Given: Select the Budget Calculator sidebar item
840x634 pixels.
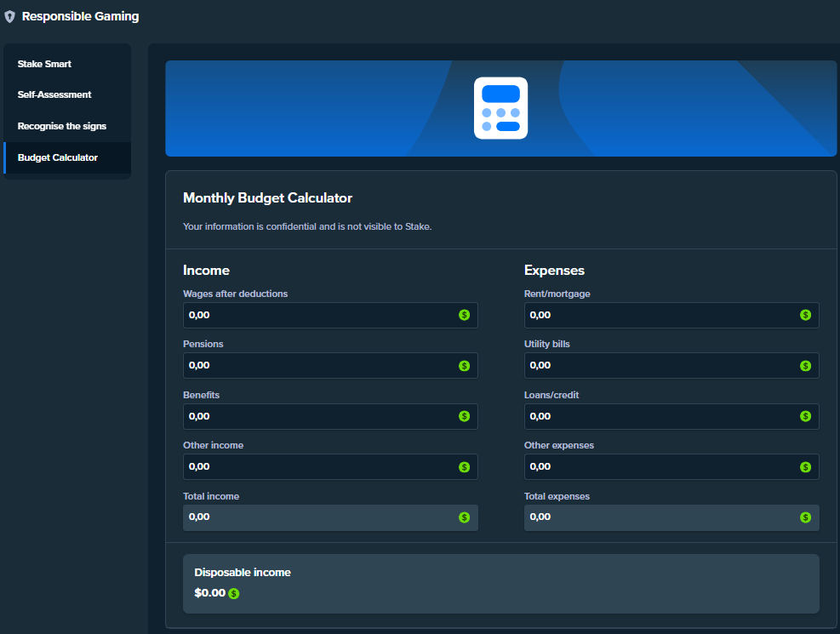Looking at the screenshot, I should pyautogui.click(x=58, y=157).
